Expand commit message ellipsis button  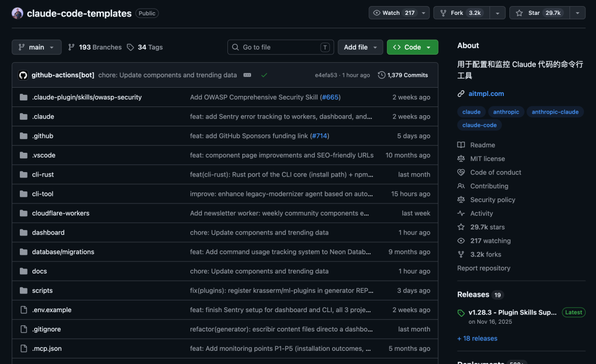point(247,75)
